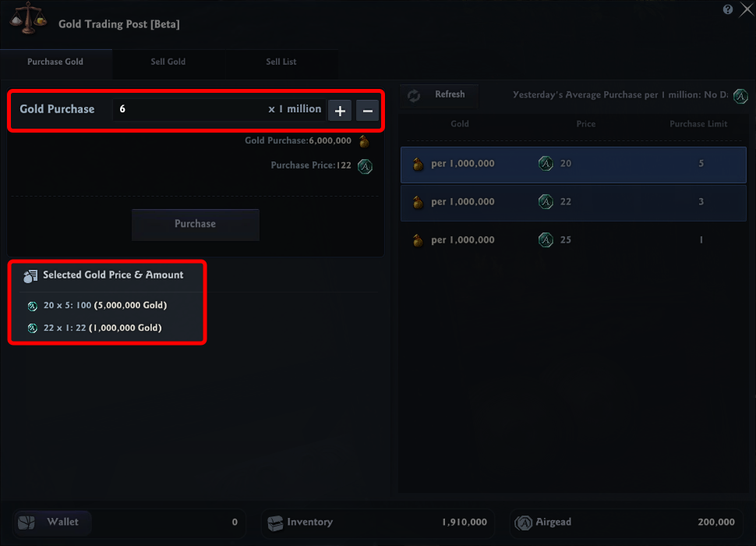Click the Inventory chest icon

point(274,523)
